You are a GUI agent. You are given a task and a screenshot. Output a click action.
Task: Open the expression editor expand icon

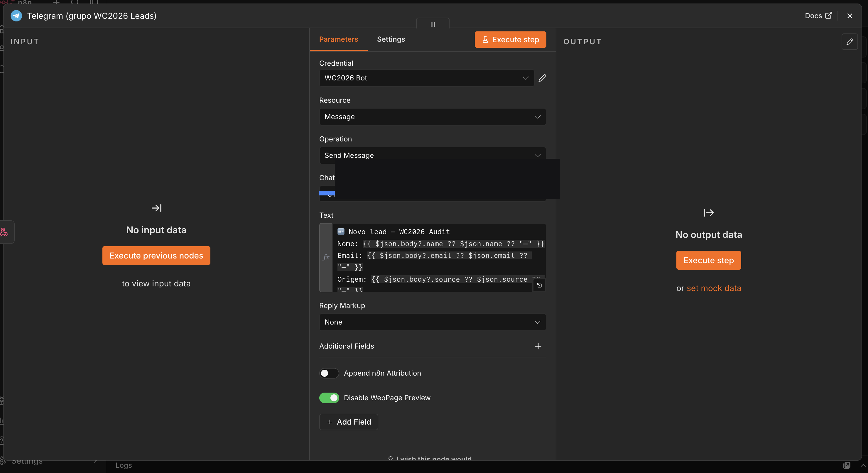tap(539, 285)
